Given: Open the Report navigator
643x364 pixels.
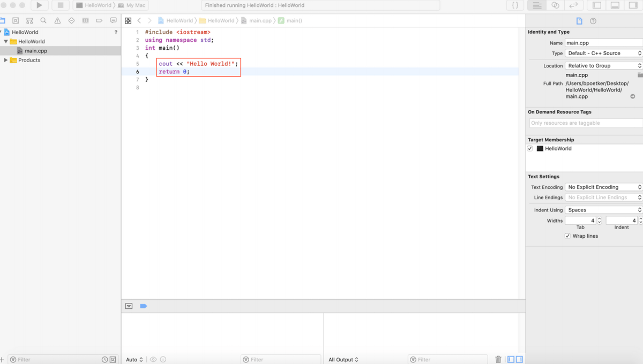Looking at the screenshot, I should coord(113,20).
